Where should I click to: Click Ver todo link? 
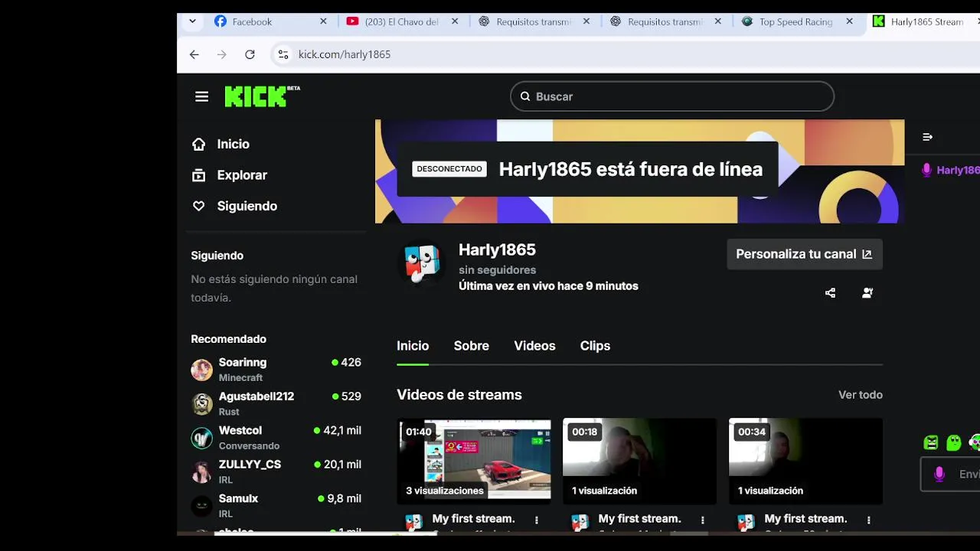[x=861, y=395]
